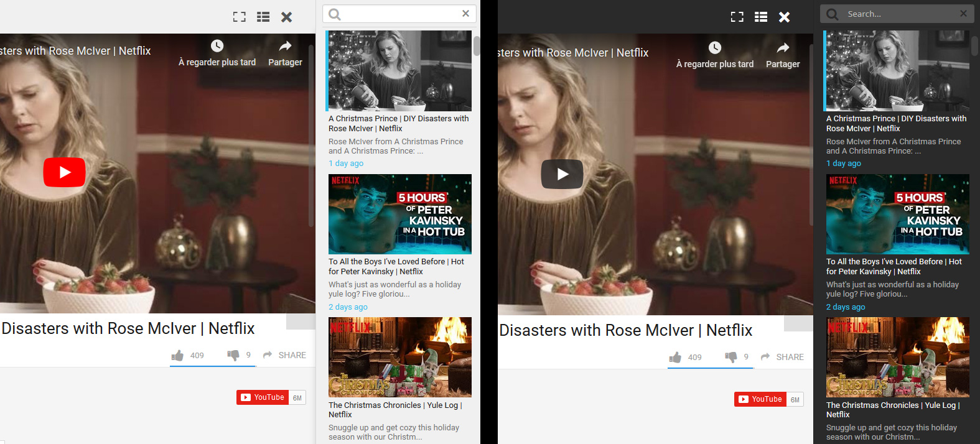Click 'The Christmas Chronicles | Yule Log' title, light sidebar
This screenshot has height=444, width=980.
tap(396, 410)
